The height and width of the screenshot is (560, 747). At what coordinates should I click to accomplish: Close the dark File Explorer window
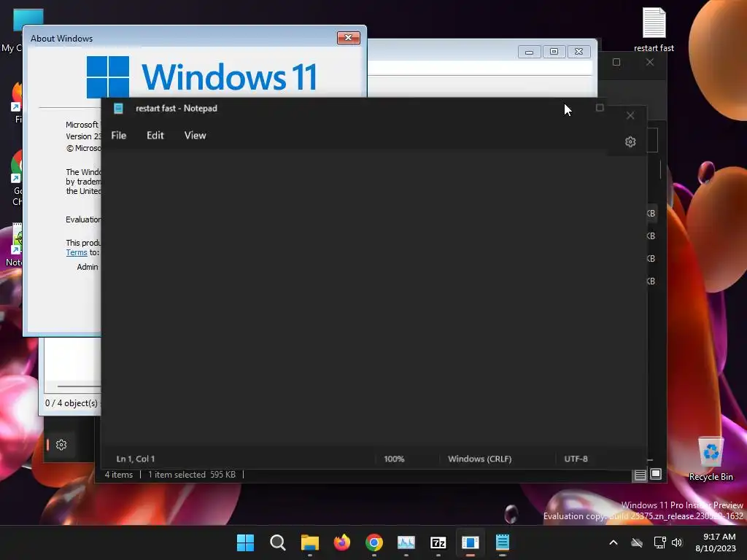coord(650,62)
